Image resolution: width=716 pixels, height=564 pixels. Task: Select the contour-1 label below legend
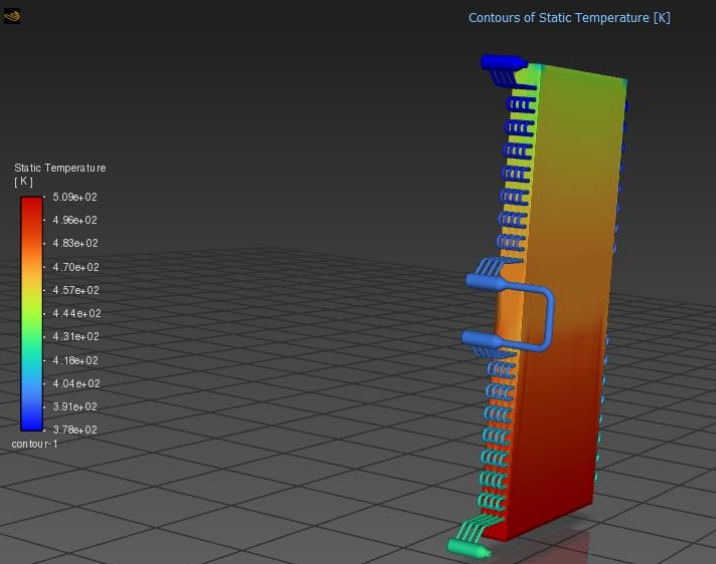(35, 444)
